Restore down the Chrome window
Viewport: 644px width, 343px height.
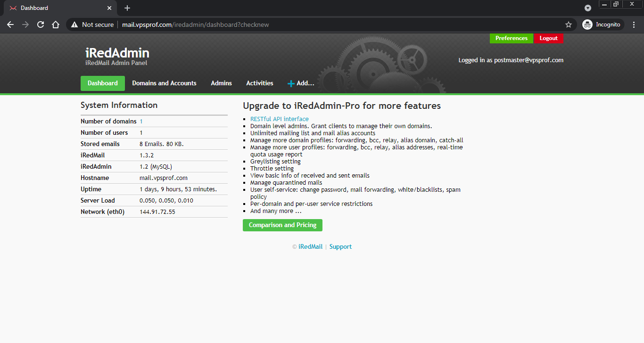pyautogui.click(x=616, y=4)
